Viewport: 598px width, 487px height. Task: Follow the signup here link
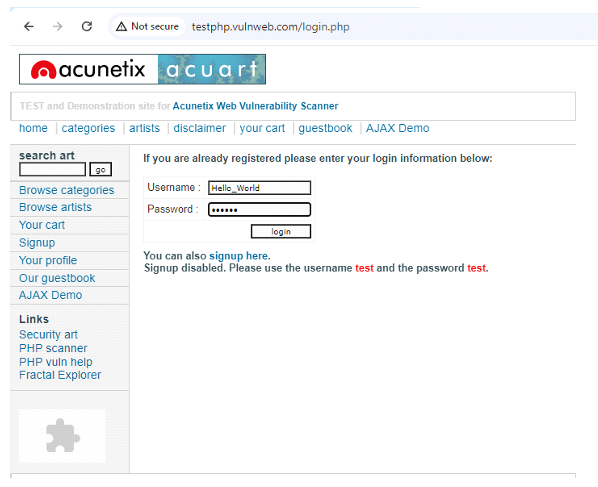click(238, 256)
